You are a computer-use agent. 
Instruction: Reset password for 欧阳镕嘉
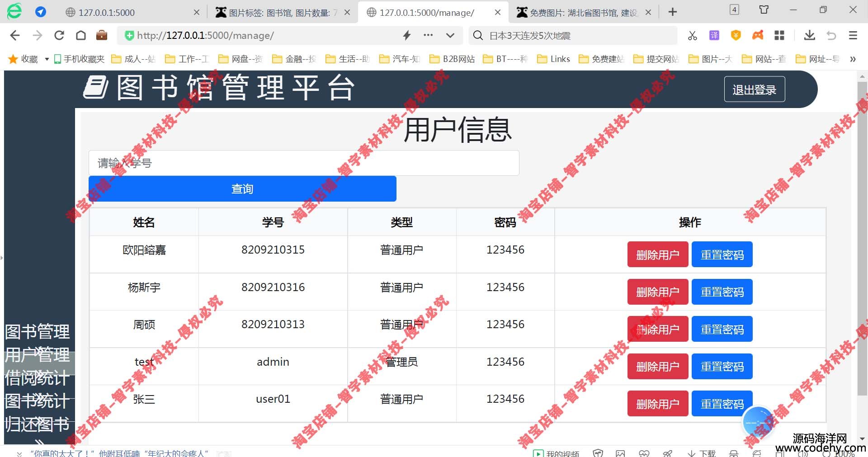722,254
